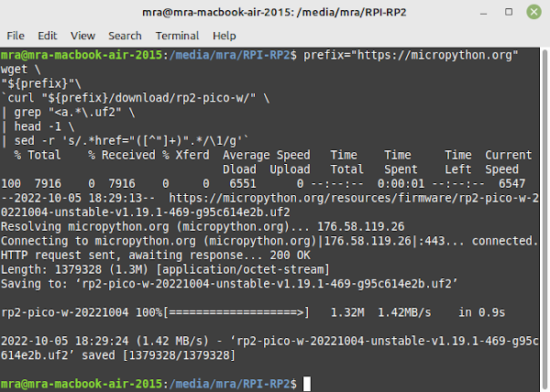The width and height of the screenshot is (550, 392).
Task: Click the bottom prompt path /media/mra/RPI-RP2
Action: [x=229, y=384]
